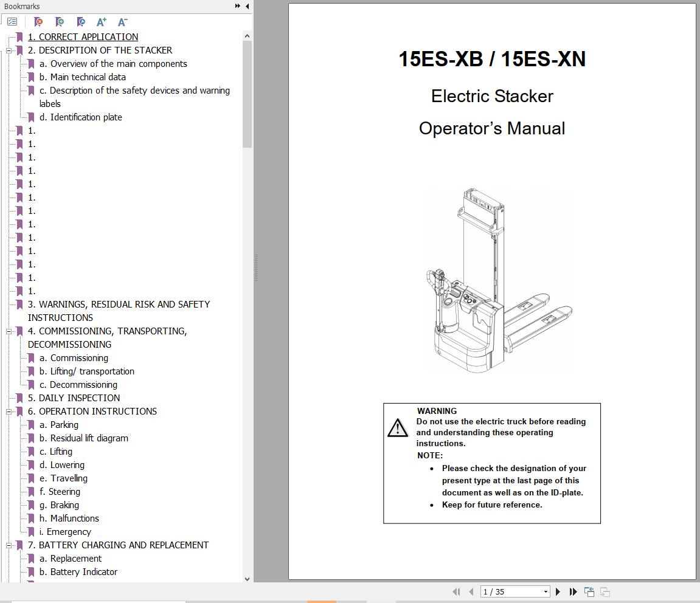700x603 pixels.
Task: Go to the next page arrow
Action: pos(558,591)
